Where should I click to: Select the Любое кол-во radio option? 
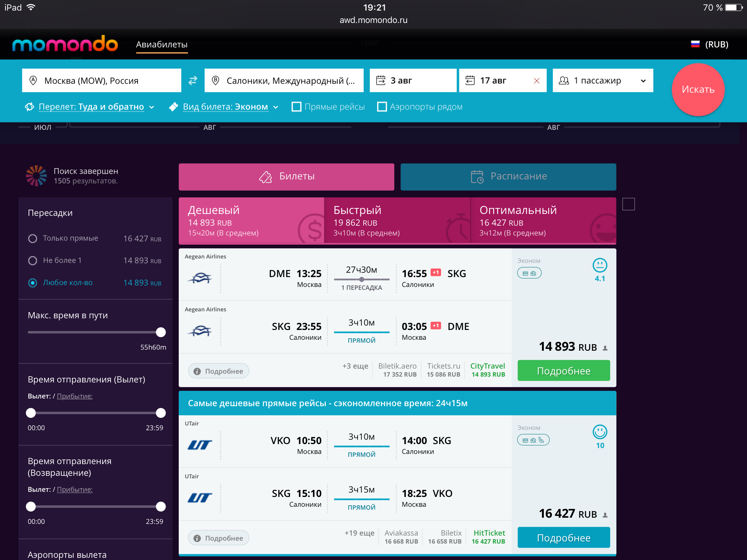pos(32,283)
